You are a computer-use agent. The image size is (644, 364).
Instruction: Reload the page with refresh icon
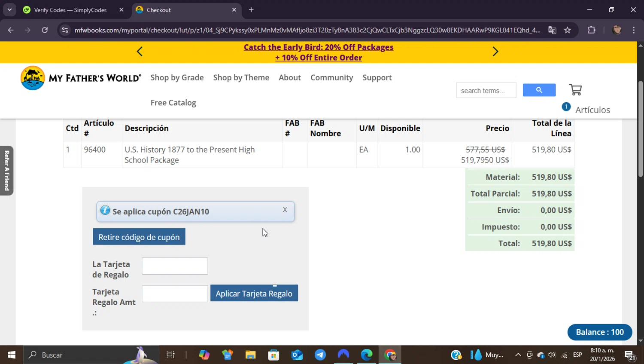click(45, 30)
